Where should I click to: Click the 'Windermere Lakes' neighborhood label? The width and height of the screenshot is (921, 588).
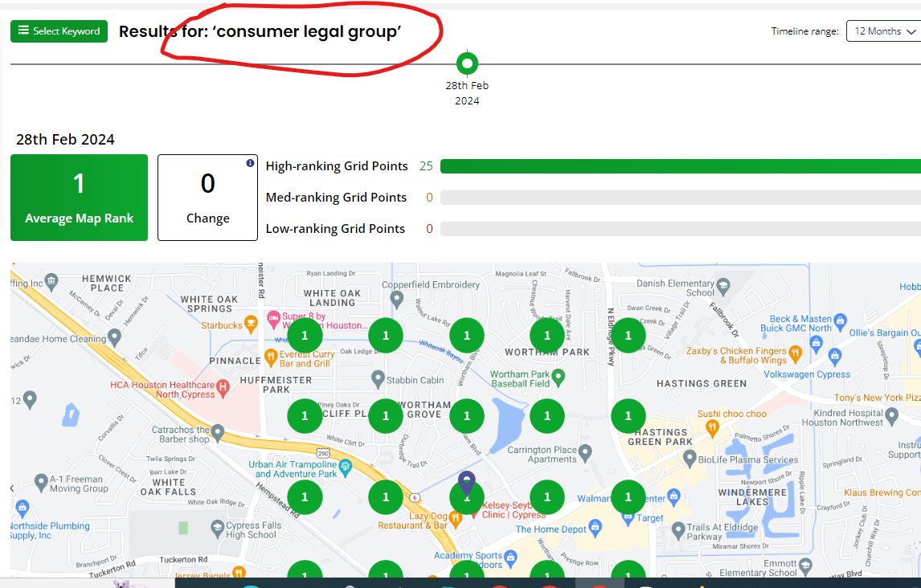coord(752,497)
